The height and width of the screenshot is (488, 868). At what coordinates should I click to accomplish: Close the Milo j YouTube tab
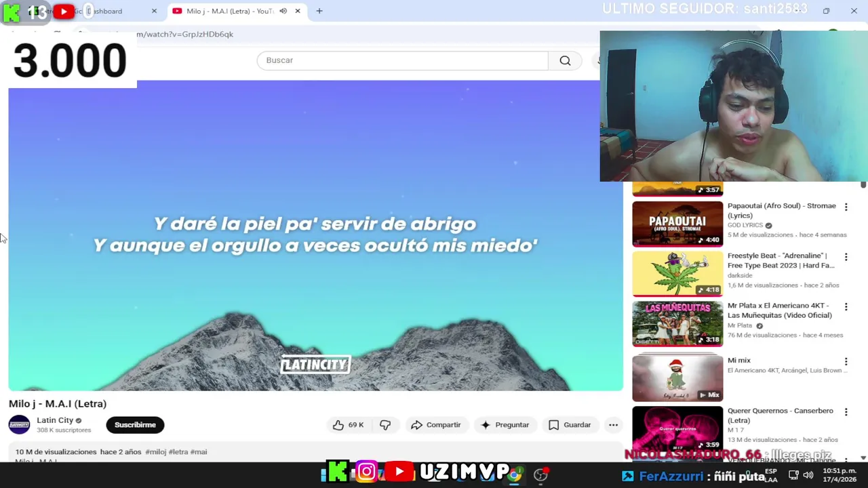pos(297,11)
